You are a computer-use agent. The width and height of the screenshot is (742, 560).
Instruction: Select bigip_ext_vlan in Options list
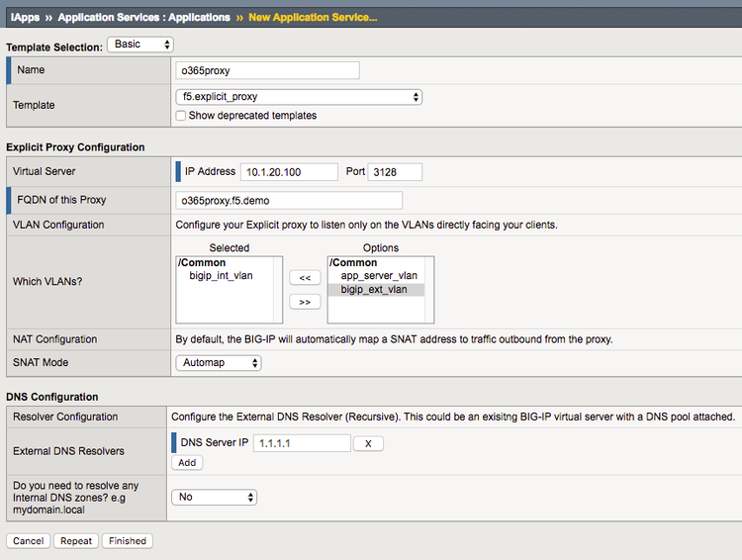click(x=374, y=290)
